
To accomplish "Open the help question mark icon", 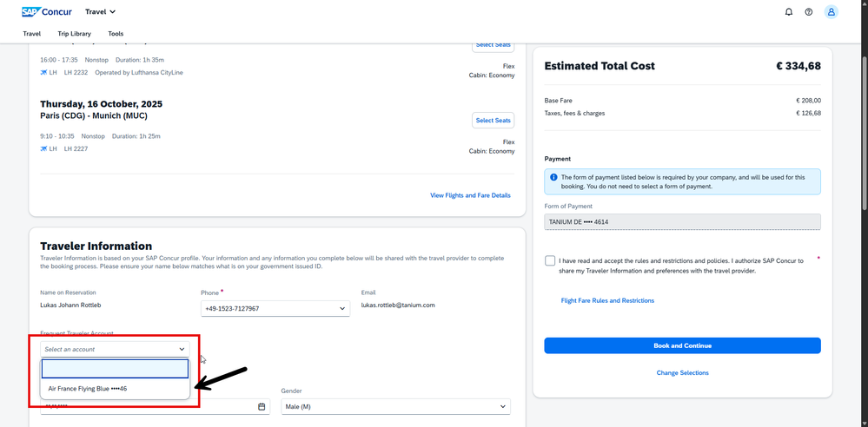I will click(x=809, y=12).
